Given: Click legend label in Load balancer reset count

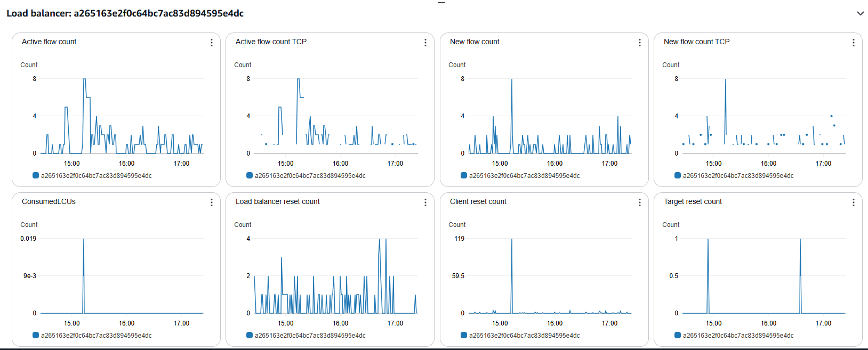Looking at the screenshot, I should [310, 336].
